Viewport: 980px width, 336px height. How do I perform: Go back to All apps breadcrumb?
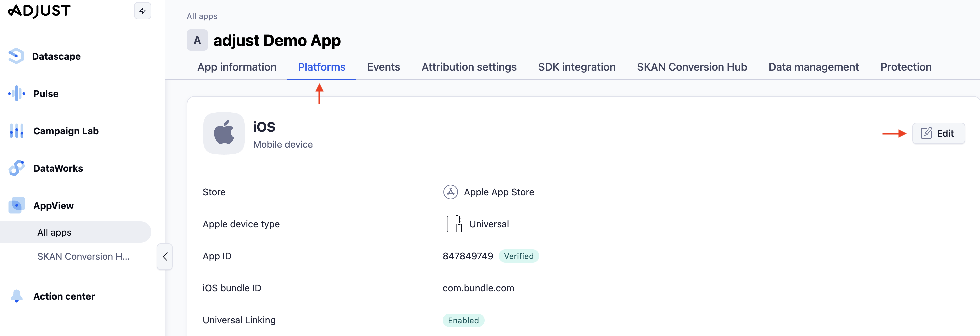point(202,16)
